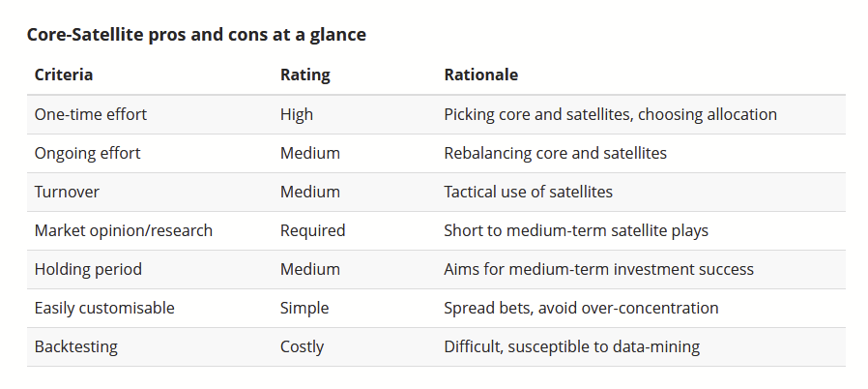The image size is (868, 389).
Task: Click the Costly rating cell
Action: [x=302, y=346]
